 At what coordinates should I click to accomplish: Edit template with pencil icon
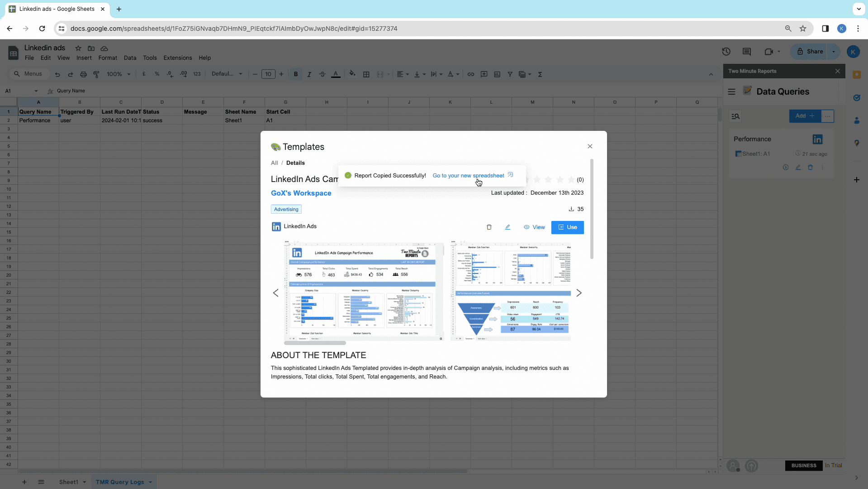[x=508, y=227]
